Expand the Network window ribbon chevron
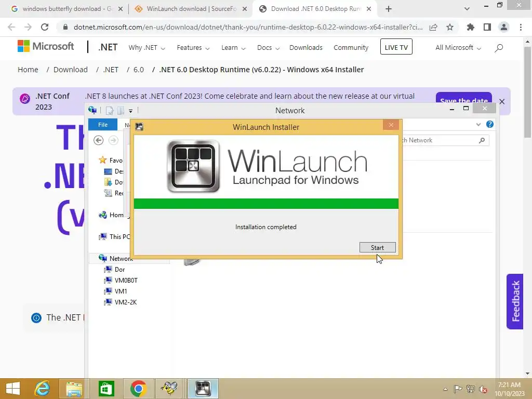Screen dimensions: 532x399 (478, 125)
